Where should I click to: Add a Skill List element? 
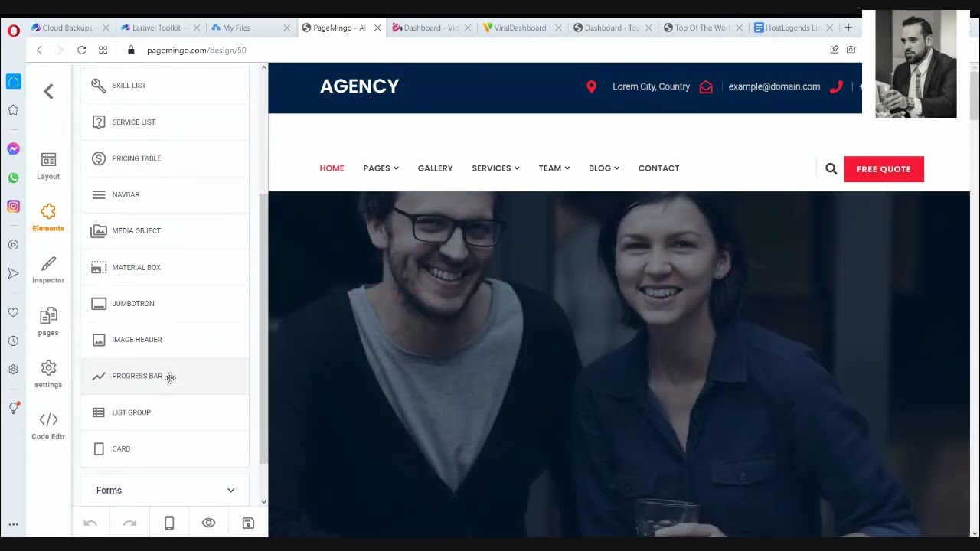click(x=165, y=86)
